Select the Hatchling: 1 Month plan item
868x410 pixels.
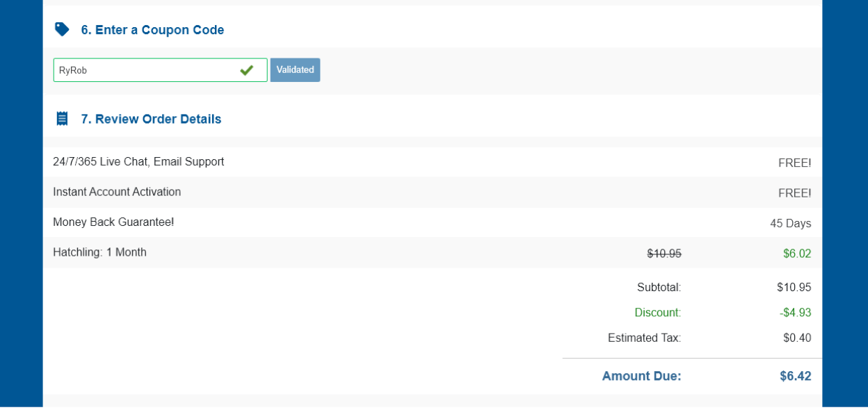[x=99, y=252]
